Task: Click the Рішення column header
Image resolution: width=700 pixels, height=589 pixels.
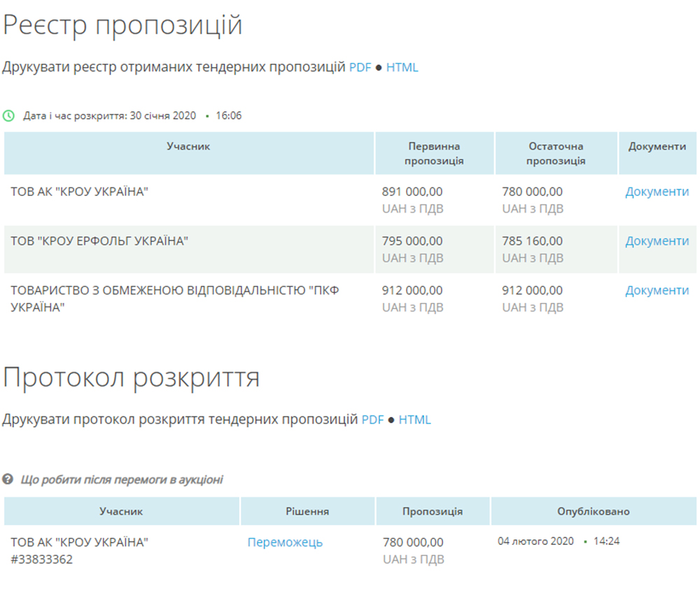Action: [x=307, y=511]
